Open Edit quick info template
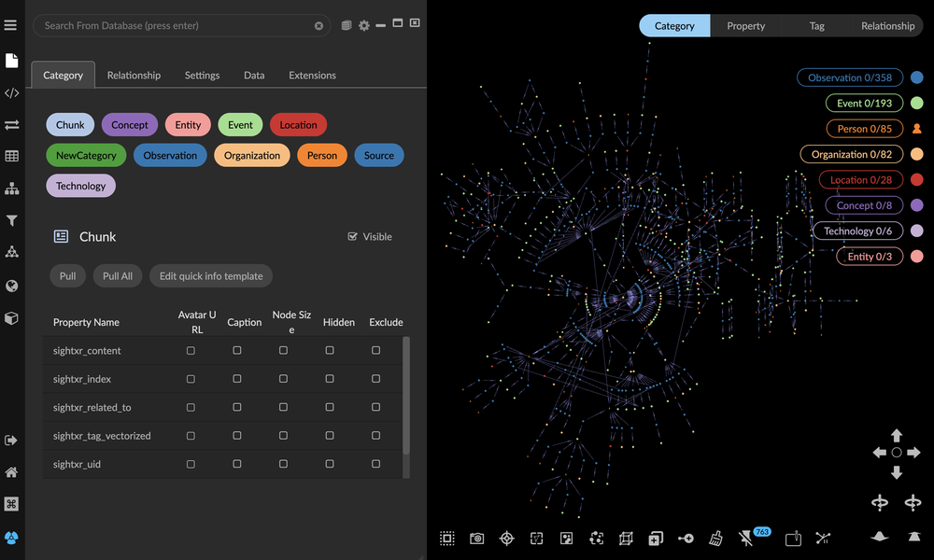This screenshot has width=934, height=560. click(x=210, y=275)
